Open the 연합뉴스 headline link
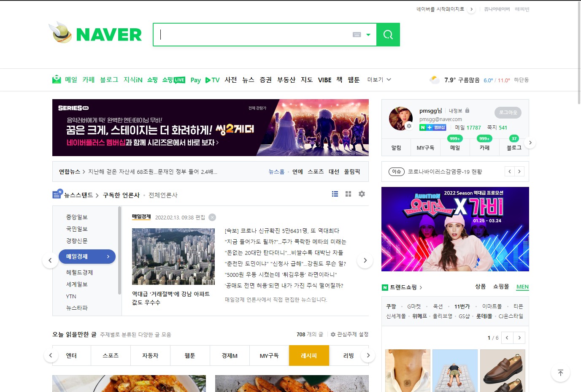 (153, 172)
